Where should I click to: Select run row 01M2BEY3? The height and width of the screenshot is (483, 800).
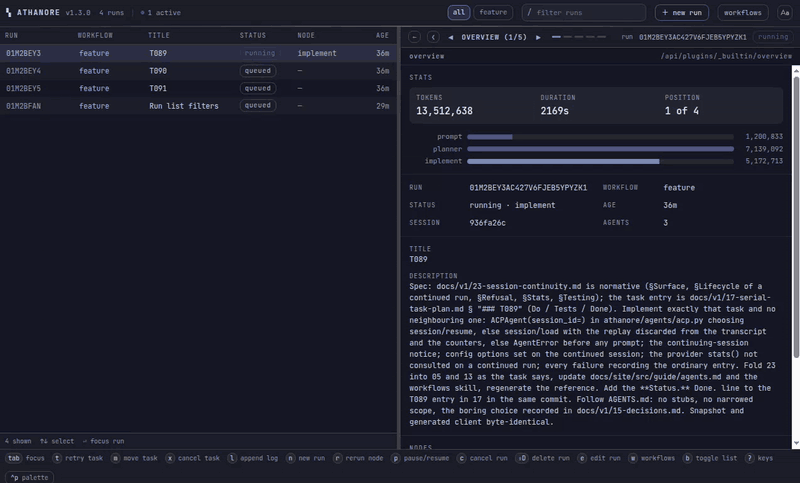198,53
